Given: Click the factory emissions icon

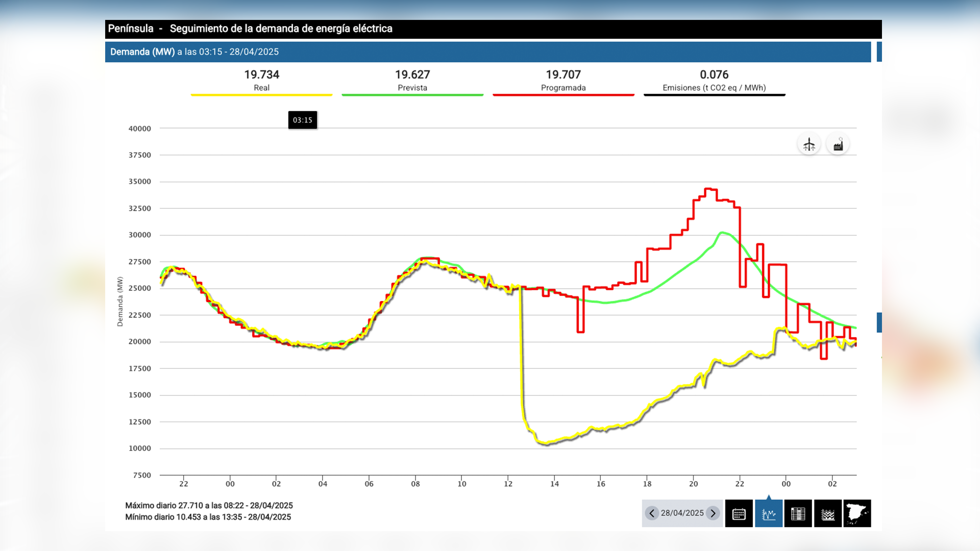Looking at the screenshot, I should click(x=838, y=144).
